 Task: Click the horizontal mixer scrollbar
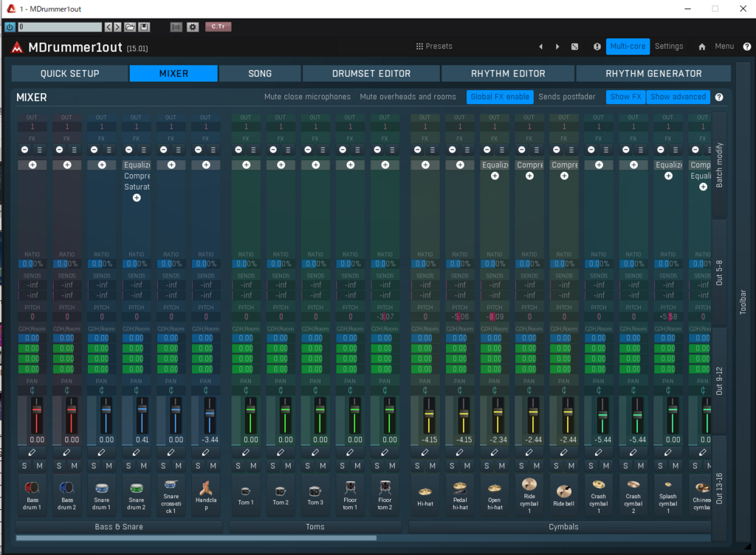pos(196,538)
